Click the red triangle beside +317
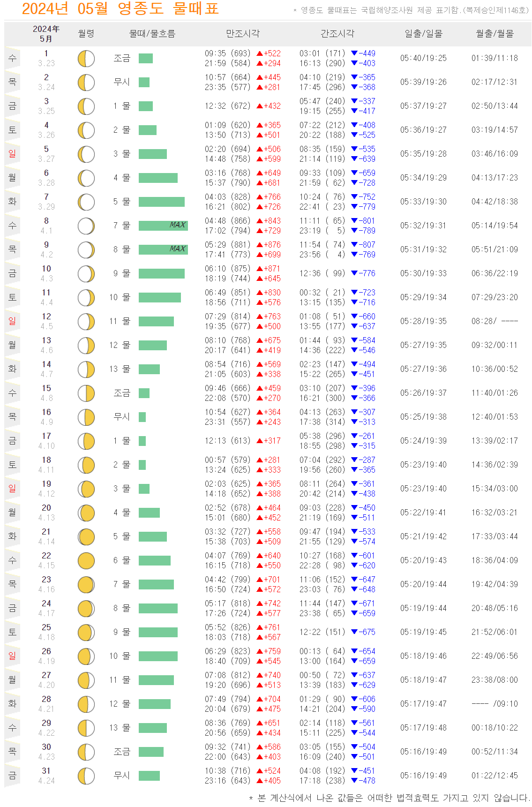This screenshot has height=807, width=532. tap(260, 441)
